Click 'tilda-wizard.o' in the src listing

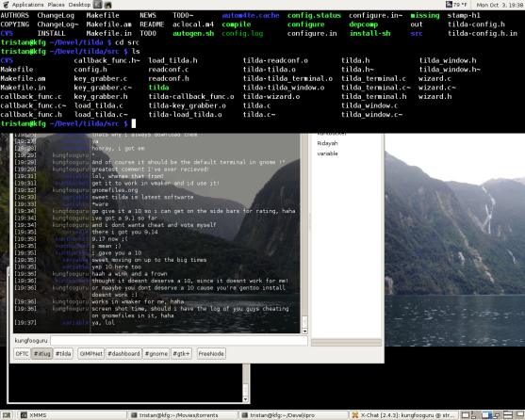(x=271, y=97)
